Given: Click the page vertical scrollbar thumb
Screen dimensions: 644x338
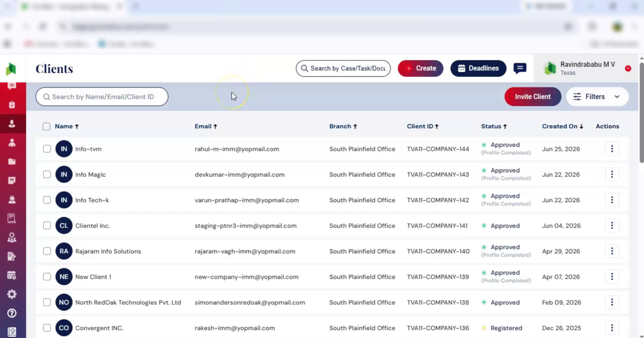Looking at the screenshot, I should (642, 113).
